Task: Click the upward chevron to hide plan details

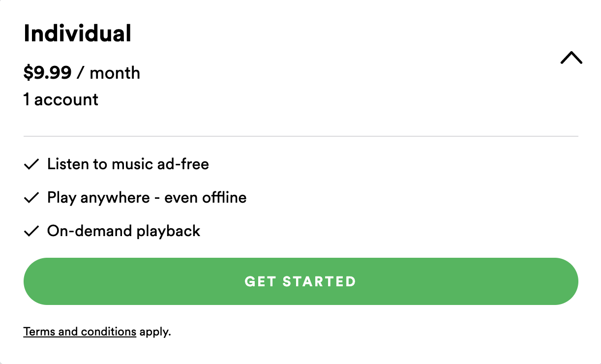Action: point(571,58)
